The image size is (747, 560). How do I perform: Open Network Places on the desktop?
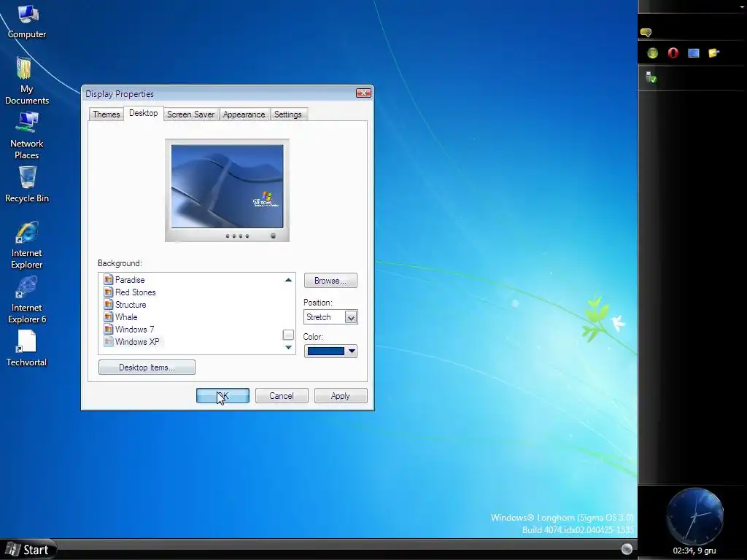click(x=27, y=136)
